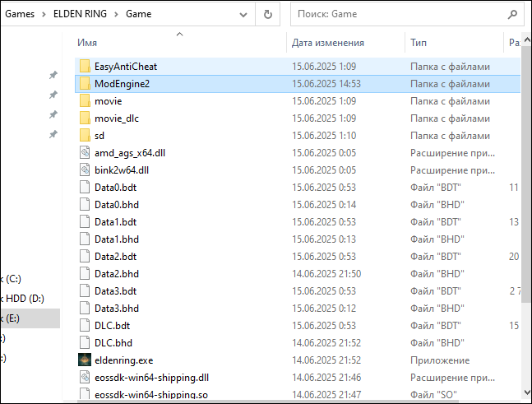The height and width of the screenshot is (404, 532).
Task: Click the 15.06.2025 14:53 date cell
Action: [x=326, y=84]
